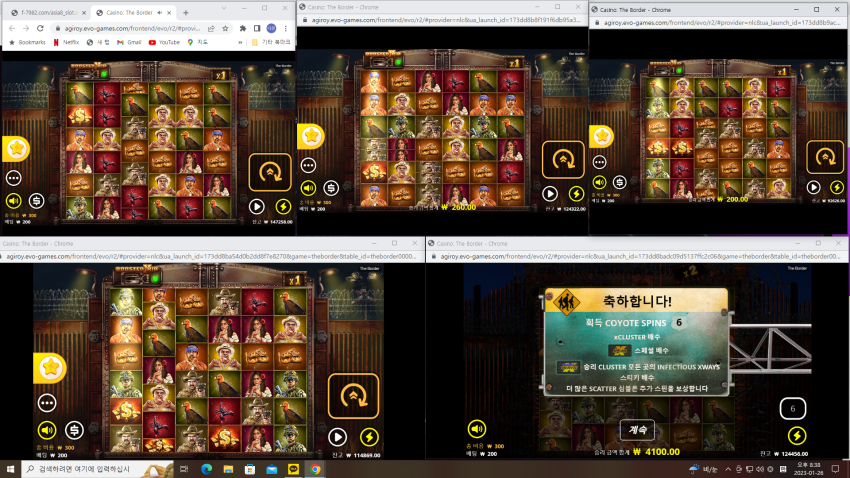Mute sound in top-right game window
Viewport: 850px width, 478px height.
coord(599,182)
